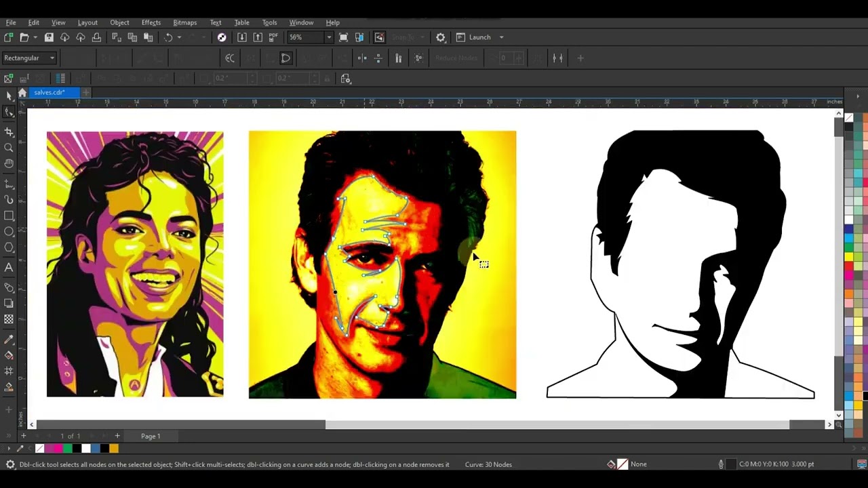Click the horizontal scrollbar thumb

[x=557, y=425]
